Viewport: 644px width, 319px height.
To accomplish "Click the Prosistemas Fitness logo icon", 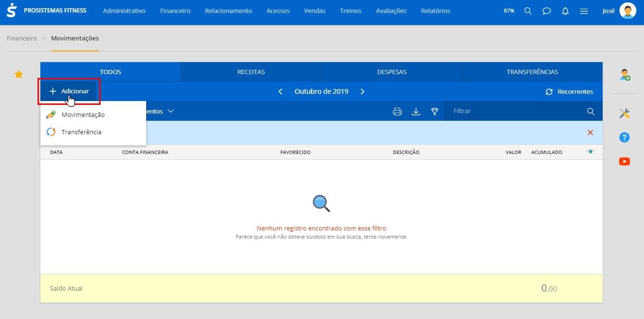I will [x=12, y=10].
